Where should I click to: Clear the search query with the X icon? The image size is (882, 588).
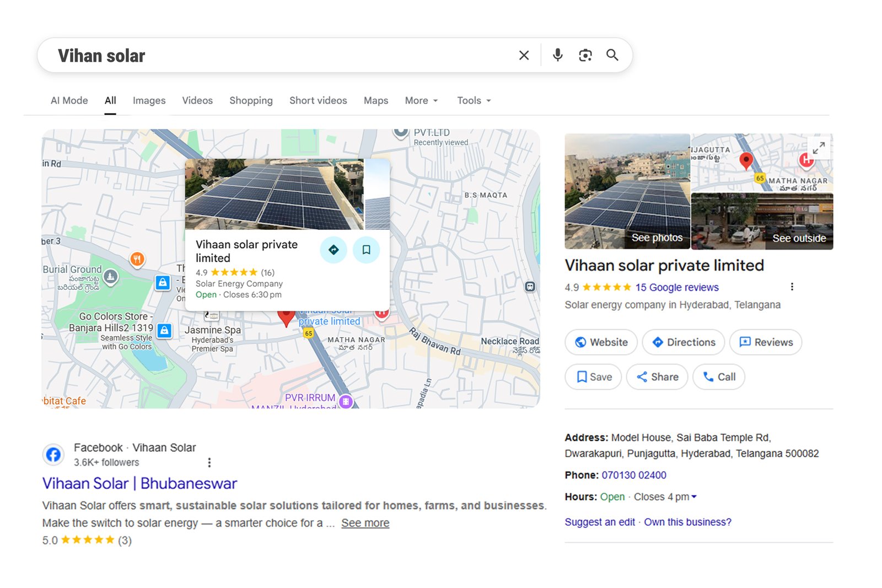(x=523, y=55)
